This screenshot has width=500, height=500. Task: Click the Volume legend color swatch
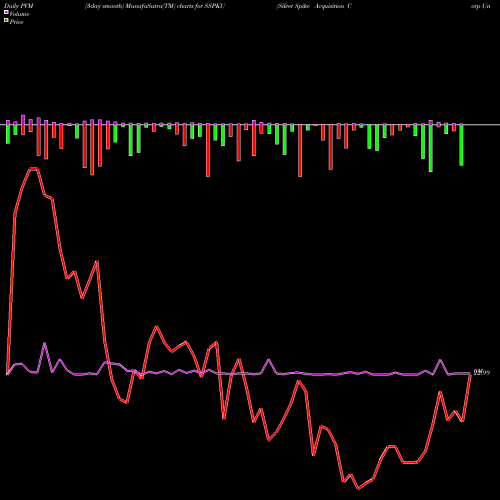(6, 13)
